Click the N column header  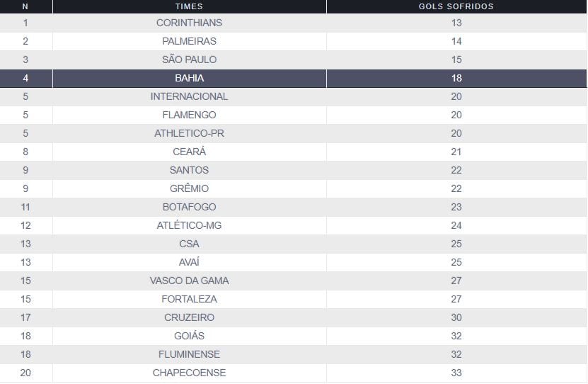[x=25, y=6]
